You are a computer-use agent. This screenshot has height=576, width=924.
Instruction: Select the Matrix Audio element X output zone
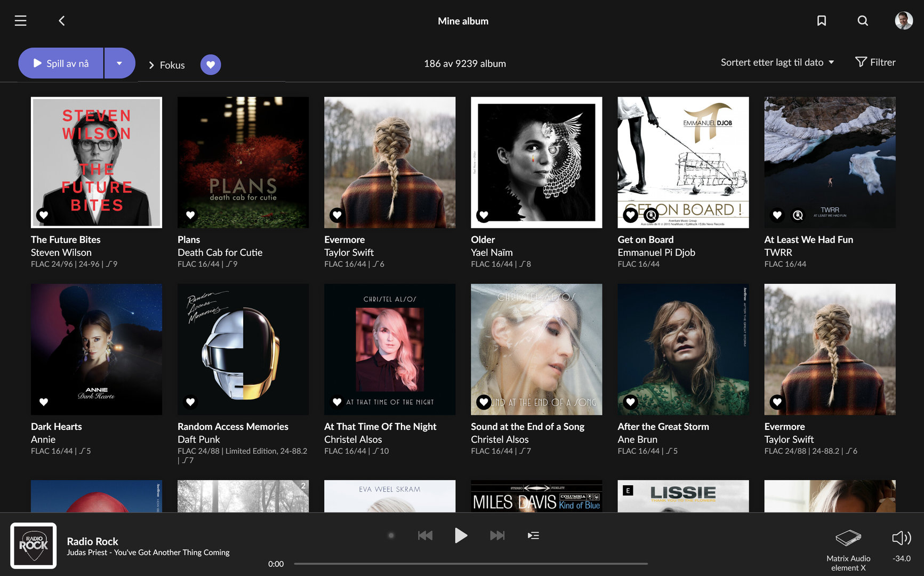(848, 550)
